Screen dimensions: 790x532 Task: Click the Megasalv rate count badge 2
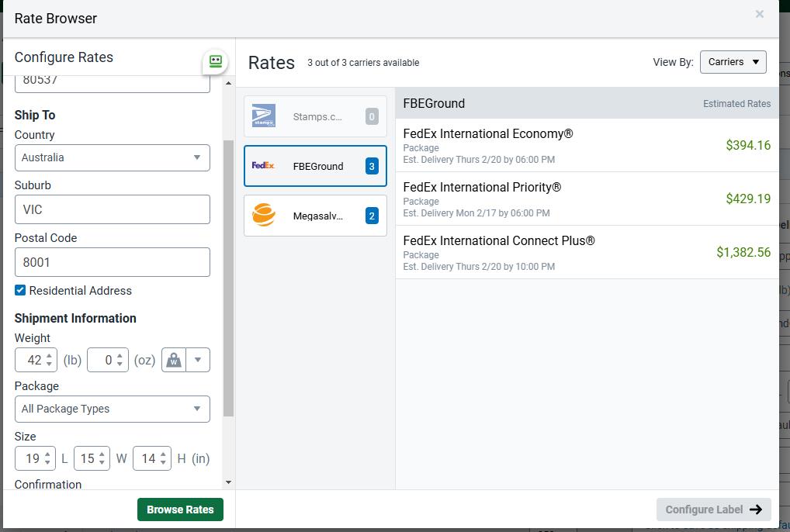[x=372, y=216]
